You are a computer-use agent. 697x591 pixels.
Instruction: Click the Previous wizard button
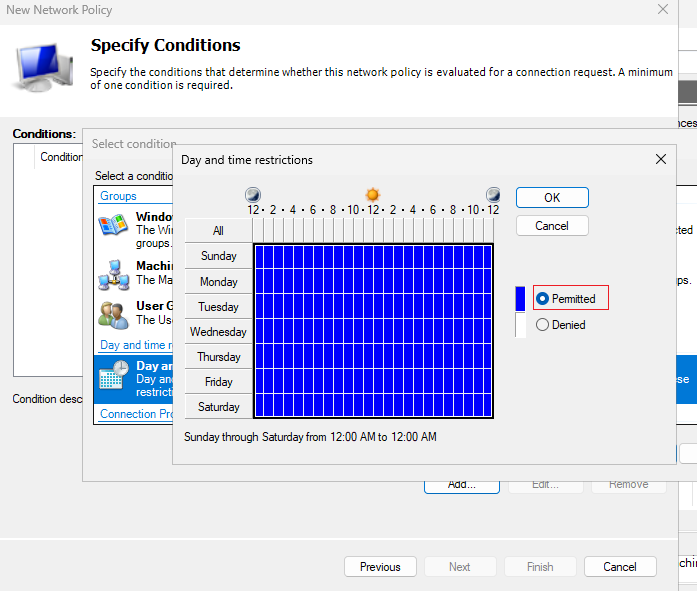coord(380,567)
